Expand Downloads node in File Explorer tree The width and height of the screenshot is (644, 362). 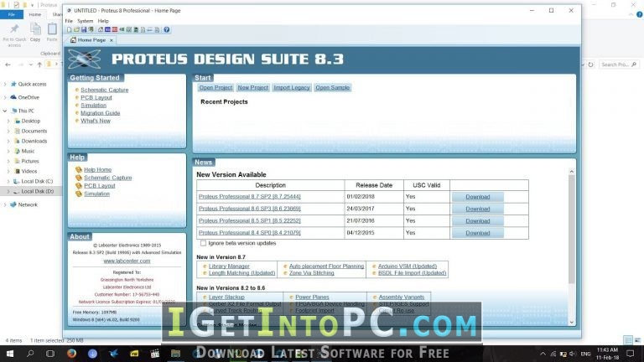point(8,141)
